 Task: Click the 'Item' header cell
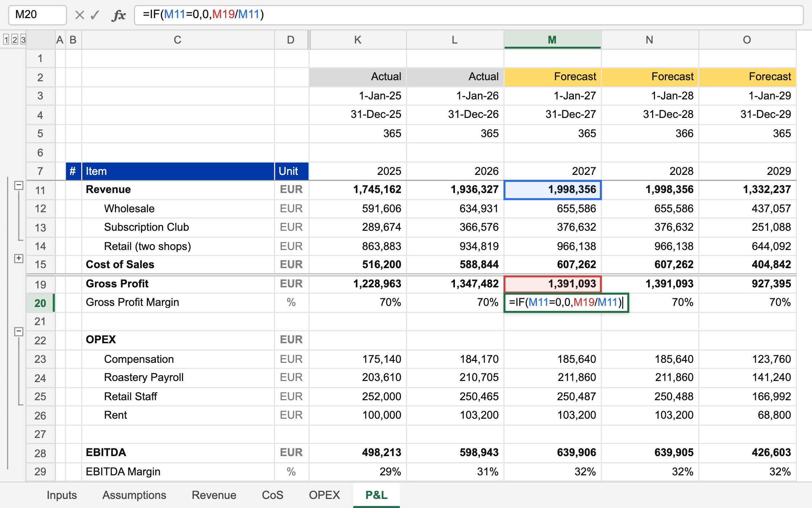(178, 171)
